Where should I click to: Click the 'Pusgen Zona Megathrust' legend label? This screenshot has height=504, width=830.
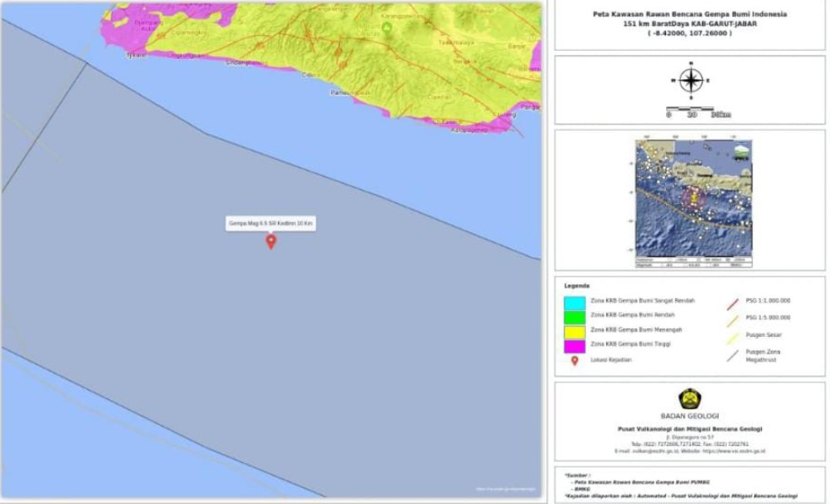(763, 355)
